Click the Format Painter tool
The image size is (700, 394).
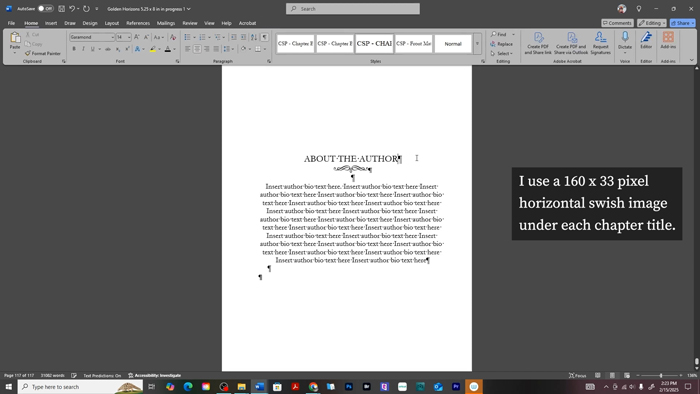43,53
